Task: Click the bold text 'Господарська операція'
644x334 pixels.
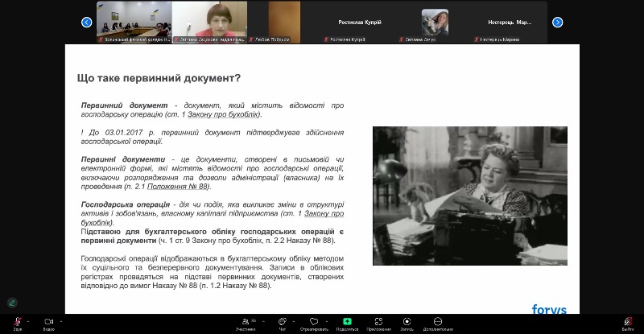Action: (126, 204)
